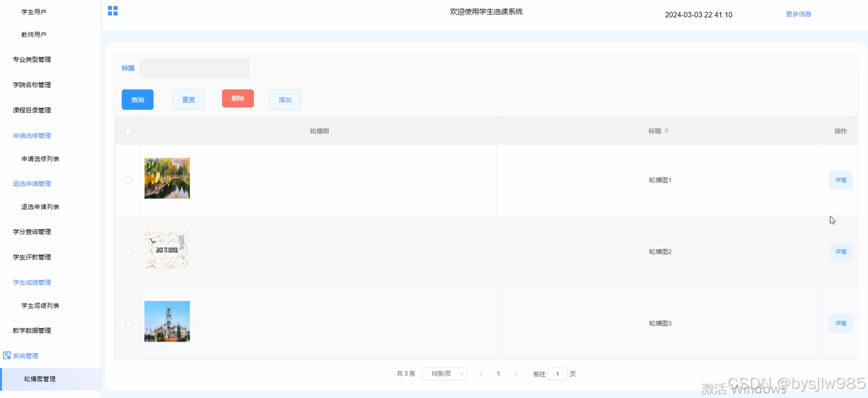Open the 10条/页 page size dropdown

tap(444, 374)
